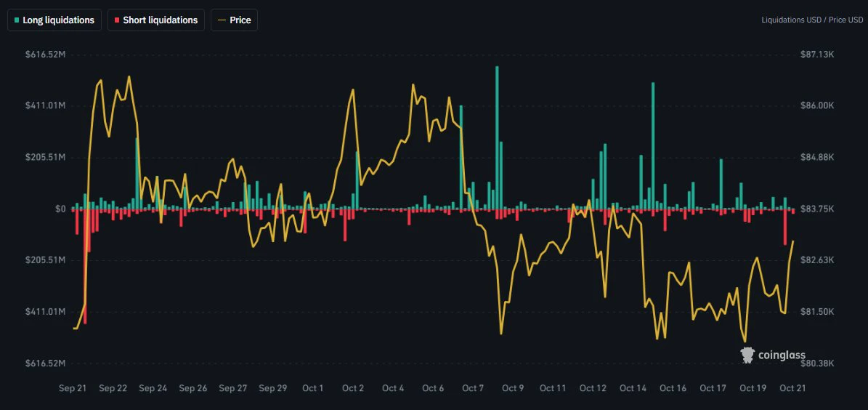Viewport: 868px width, 410px height.
Task: Click the tallest green liquidation bar
Action: 497,137
